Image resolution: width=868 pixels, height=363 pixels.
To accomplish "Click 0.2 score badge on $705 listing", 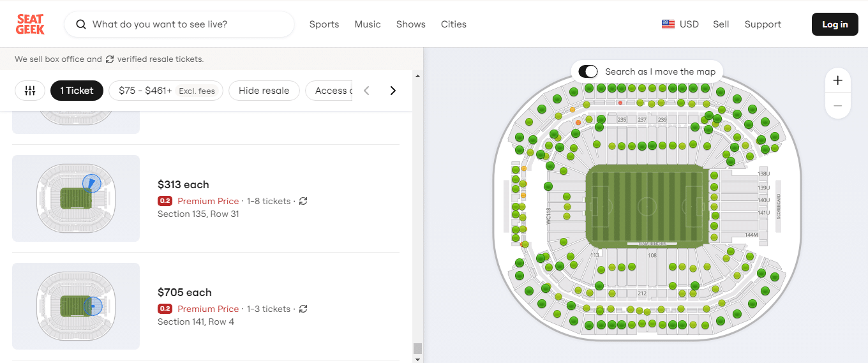I will [165, 309].
